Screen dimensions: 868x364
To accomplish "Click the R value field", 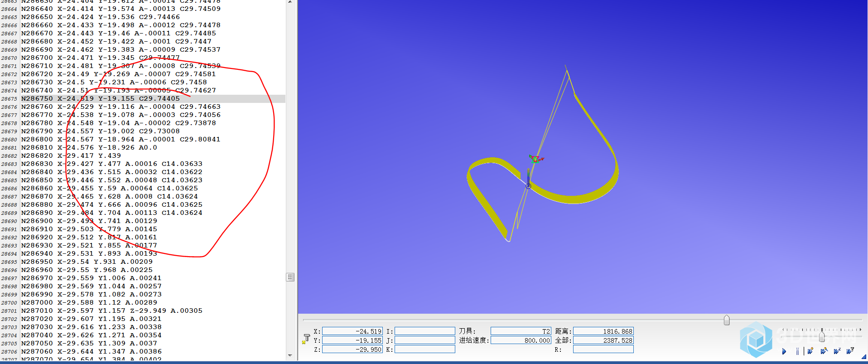I will 603,349.
